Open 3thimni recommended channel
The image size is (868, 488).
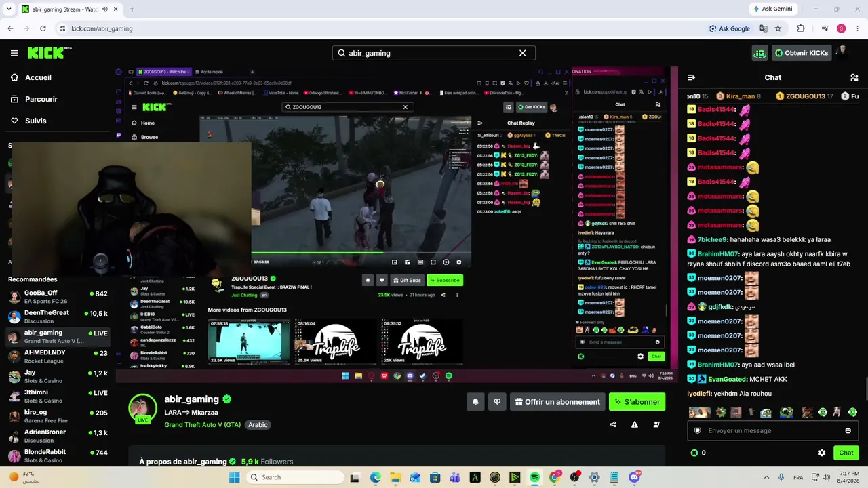click(58, 396)
